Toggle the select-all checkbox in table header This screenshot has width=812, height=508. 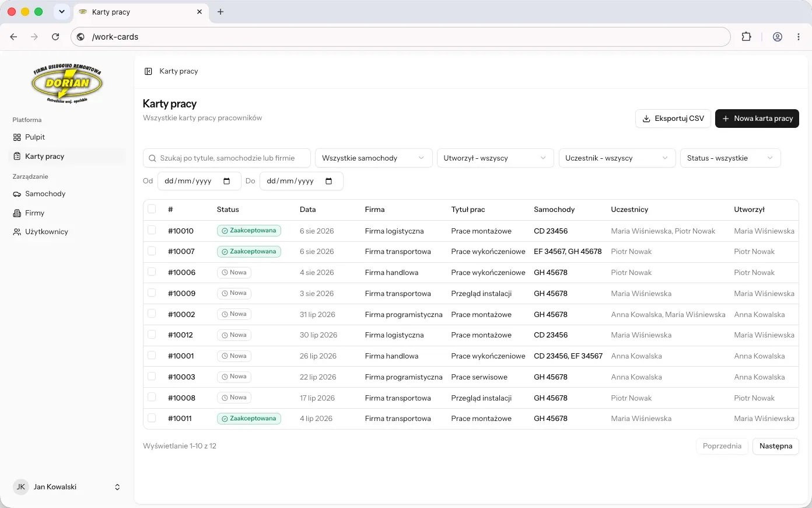coord(152,209)
